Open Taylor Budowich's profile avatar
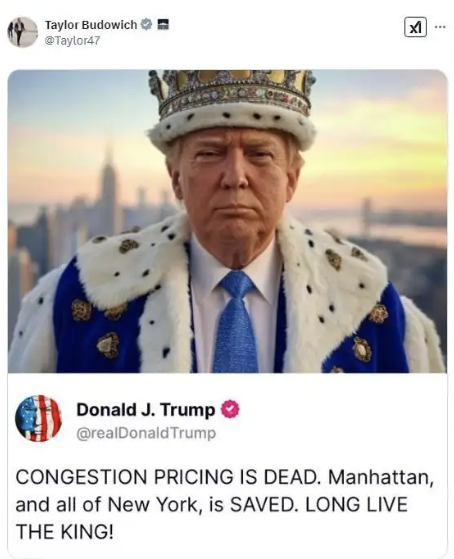Image resolution: width=454 pixels, height=559 pixels. 22,32
